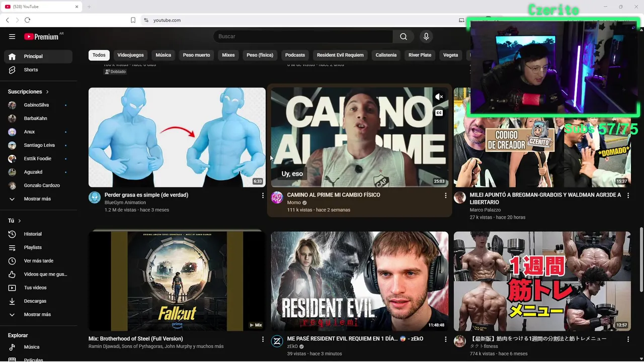644x362 pixels.
Task: Click the browser reload button
Action: (27, 20)
